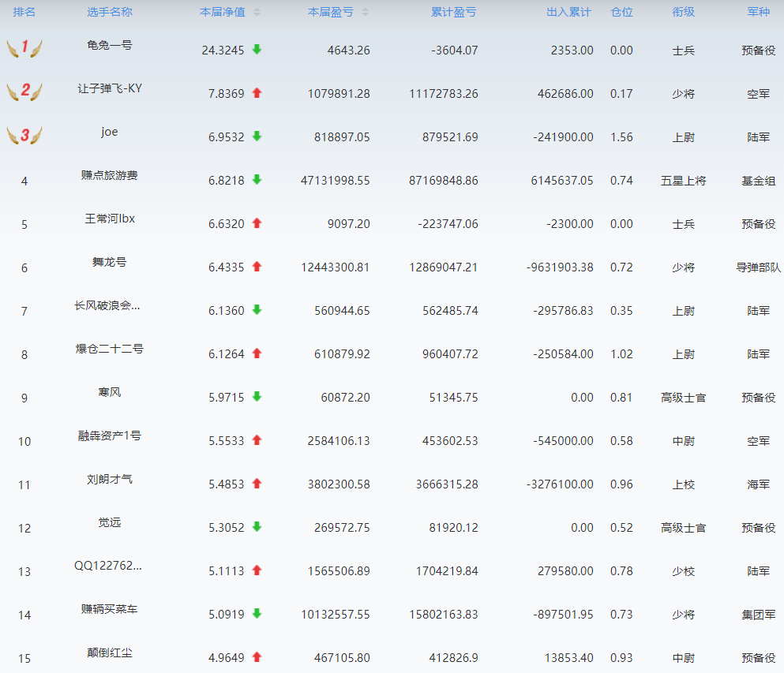This screenshot has width=784, height=673.
Task: Click 五星上将 rank cell
Action: pos(684,181)
